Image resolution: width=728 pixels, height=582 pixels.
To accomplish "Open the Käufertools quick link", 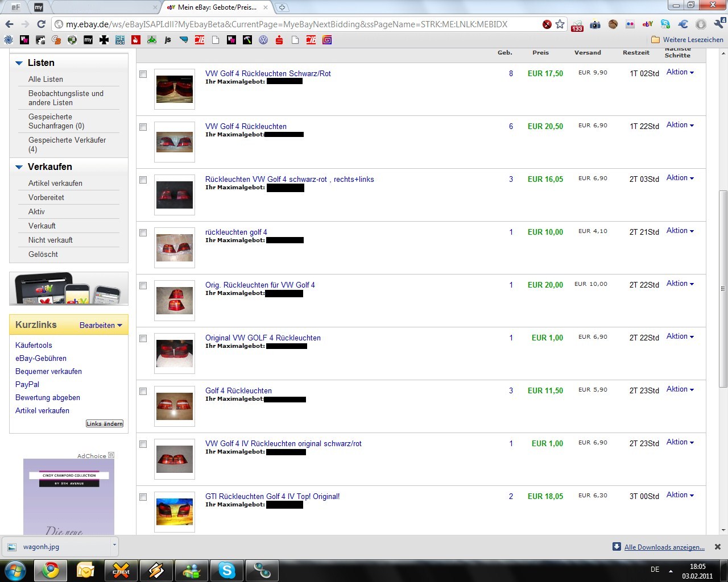I will (x=34, y=346).
